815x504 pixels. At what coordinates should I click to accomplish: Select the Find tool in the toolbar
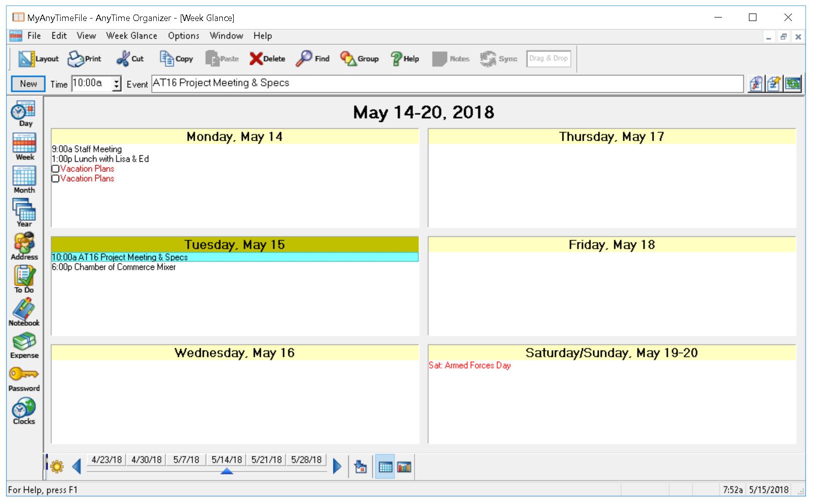click(x=312, y=58)
